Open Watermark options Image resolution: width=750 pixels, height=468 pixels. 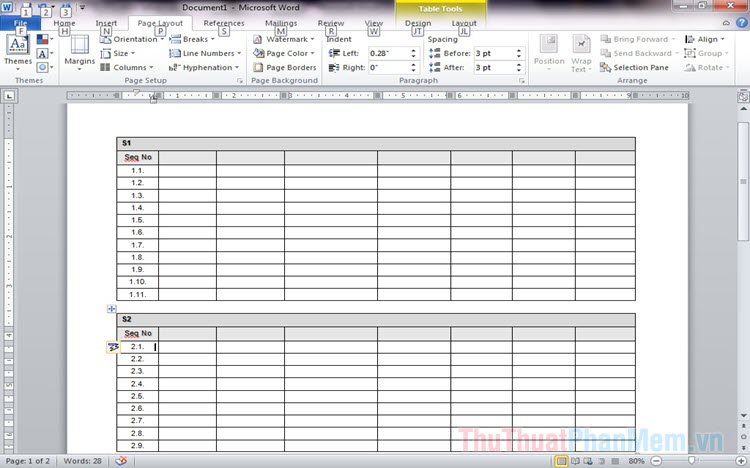click(284, 39)
